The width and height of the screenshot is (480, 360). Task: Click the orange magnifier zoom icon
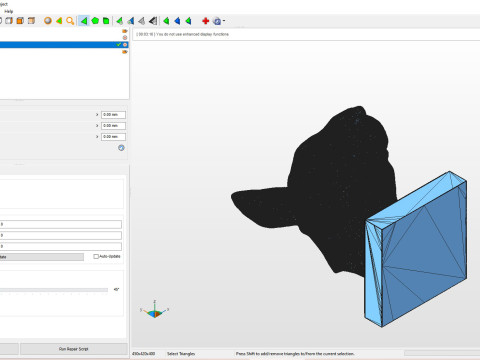coord(70,21)
